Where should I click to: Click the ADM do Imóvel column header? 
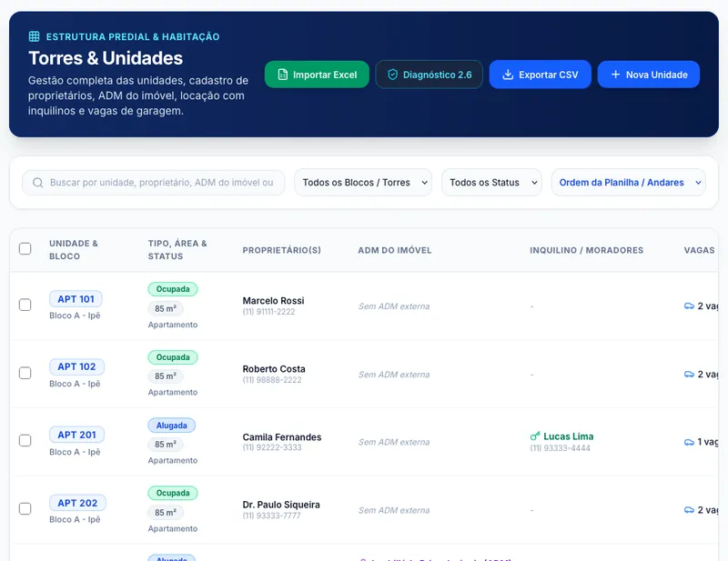(x=395, y=250)
